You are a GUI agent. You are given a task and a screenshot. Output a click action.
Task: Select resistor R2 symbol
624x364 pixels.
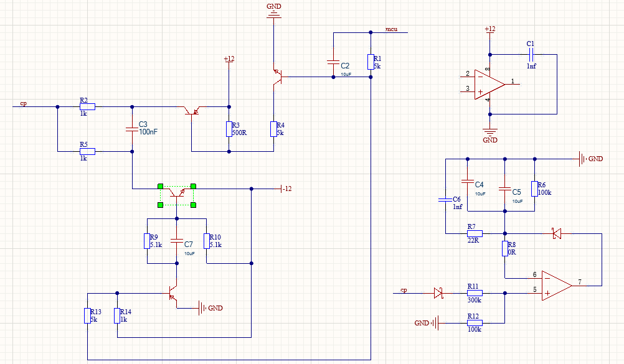88,106
